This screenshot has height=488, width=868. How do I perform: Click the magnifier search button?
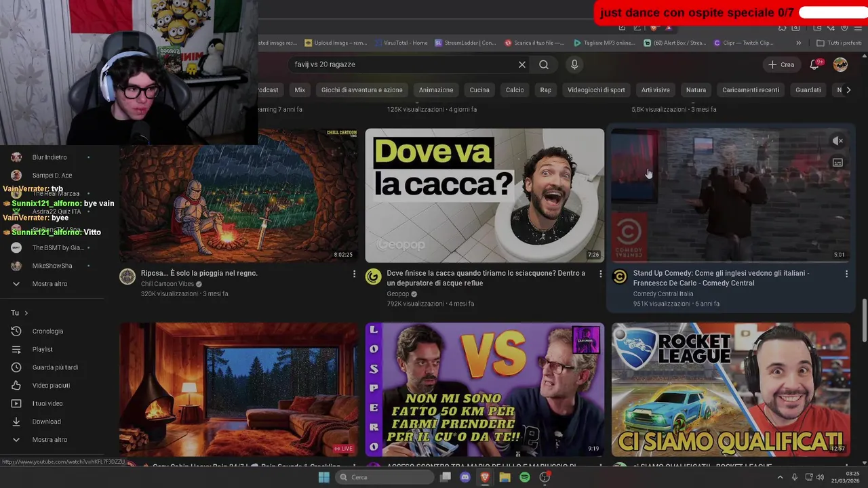pyautogui.click(x=544, y=64)
